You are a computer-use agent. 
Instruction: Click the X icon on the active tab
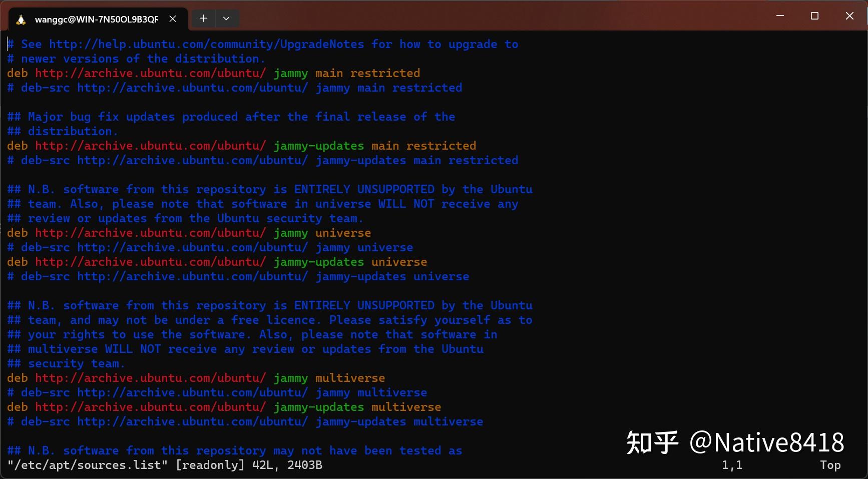pyautogui.click(x=173, y=19)
